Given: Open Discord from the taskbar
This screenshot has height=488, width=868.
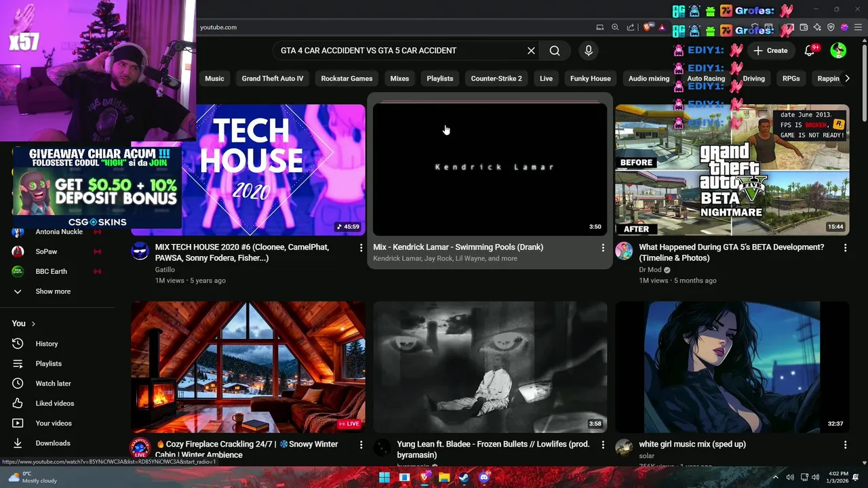Looking at the screenshot, I should tap(484, 478).
